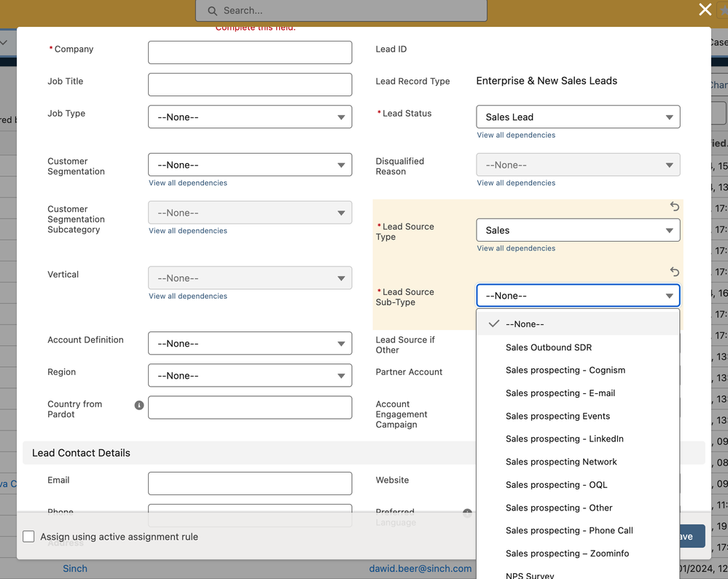Close the dialog with X icon
Screen dimensions: 728x579
point(705,9)
